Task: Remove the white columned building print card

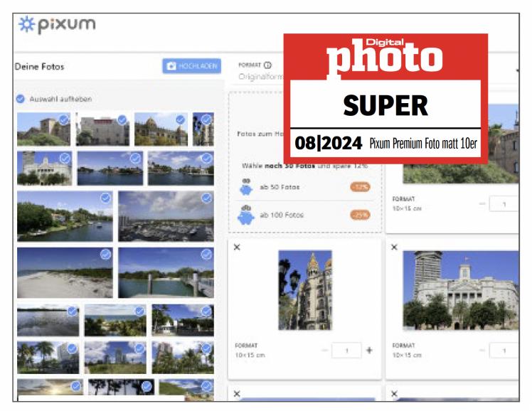Action: tap(394, 247)
